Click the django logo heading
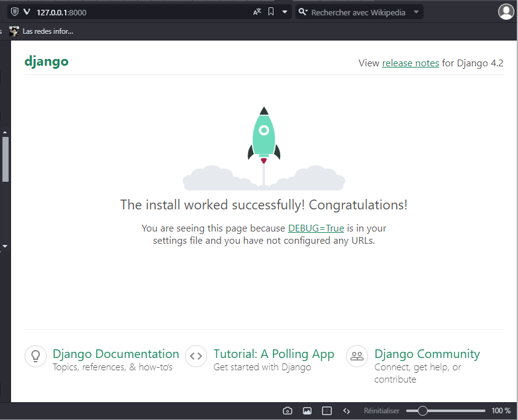The image size is (518, 420). [x=47, y=62]
